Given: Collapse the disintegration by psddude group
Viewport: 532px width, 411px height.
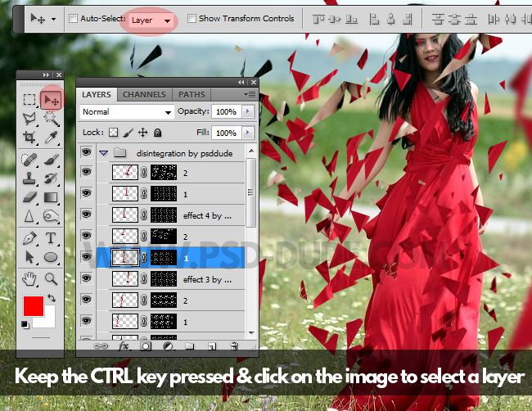Looking at the screenshot, I should click(103, 153).
